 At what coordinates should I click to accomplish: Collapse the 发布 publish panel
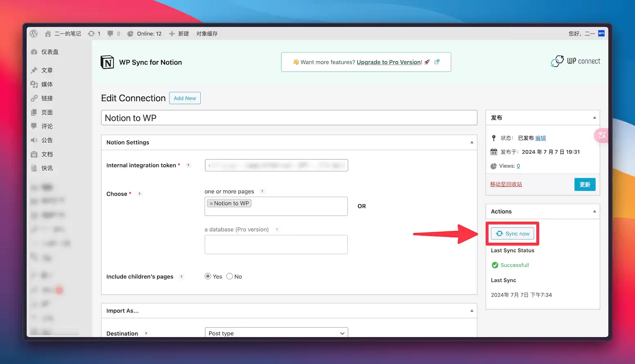coord(594,118)
